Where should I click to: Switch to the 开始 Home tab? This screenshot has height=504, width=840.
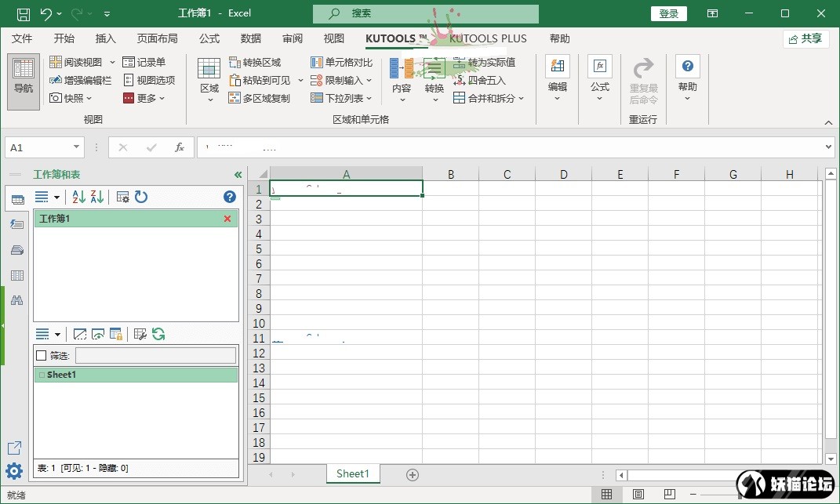click(64, 38)
